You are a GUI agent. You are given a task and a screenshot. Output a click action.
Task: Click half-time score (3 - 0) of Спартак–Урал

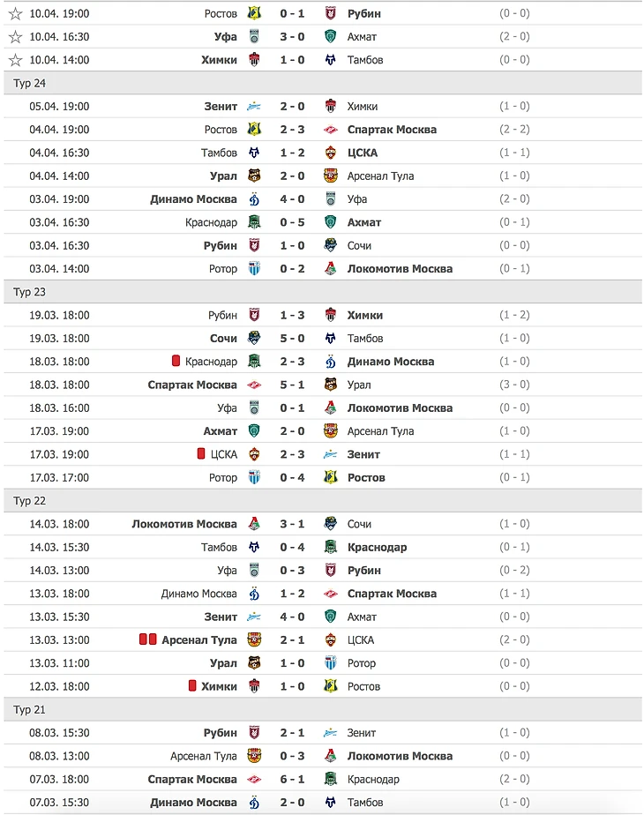[514, 385]
